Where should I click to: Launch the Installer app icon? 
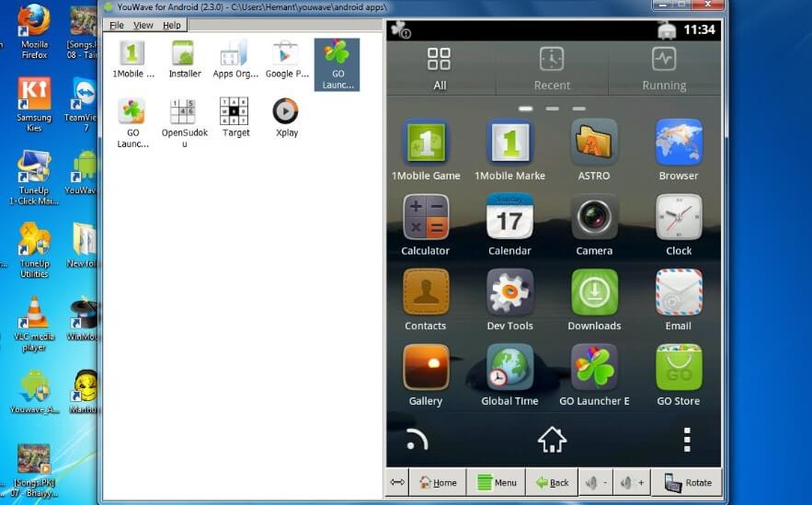point(184,59)
